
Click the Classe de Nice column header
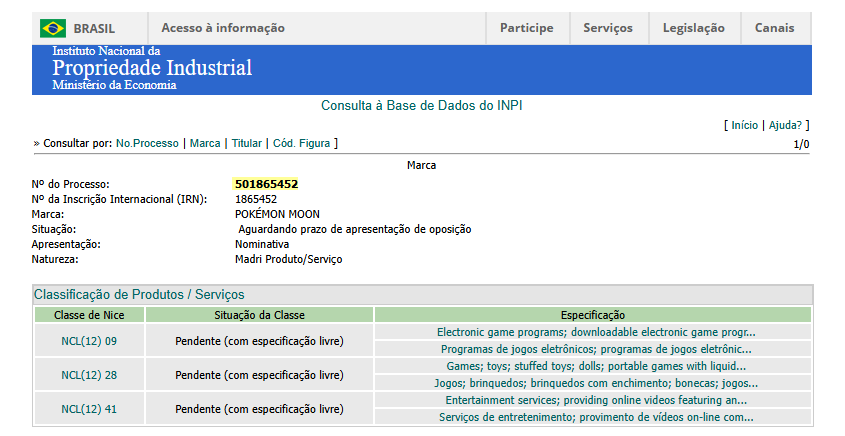pos(89,315)
